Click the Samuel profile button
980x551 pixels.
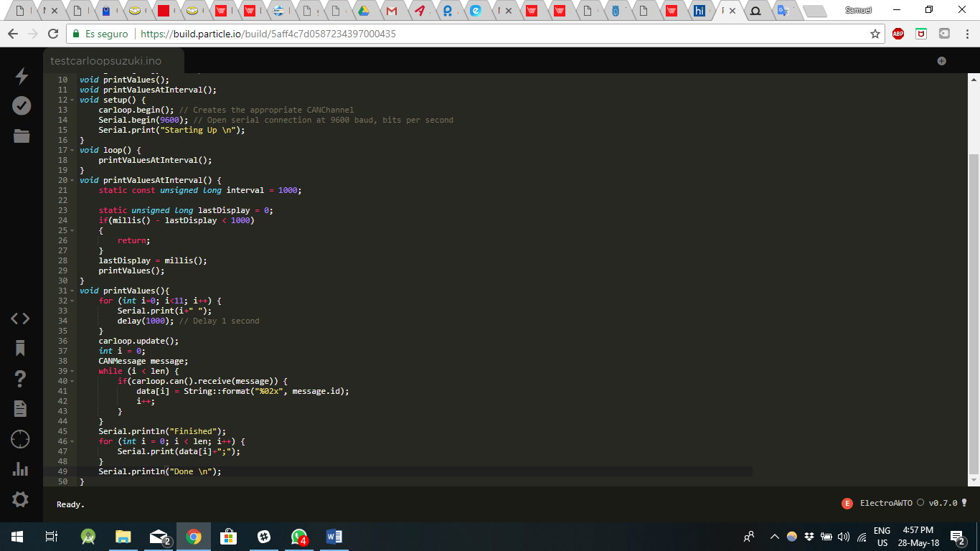pyautogui.click(x=858, y=10)
